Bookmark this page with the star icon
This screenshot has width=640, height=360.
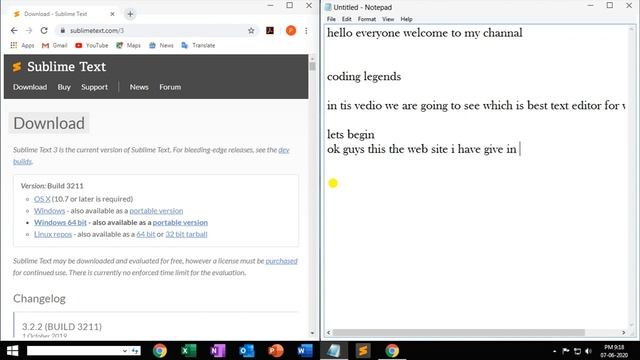click(x=251, y=31)
